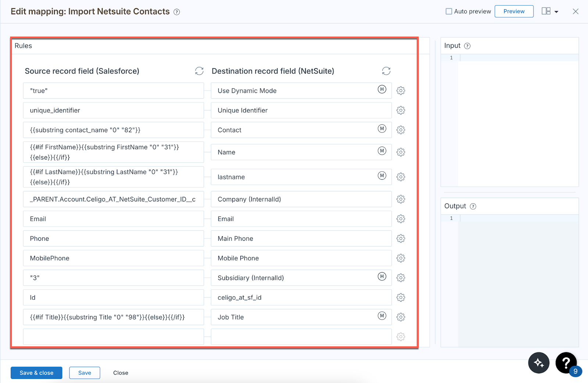
Task: Click the M badge on Contact field
Action: coord(382,129)
